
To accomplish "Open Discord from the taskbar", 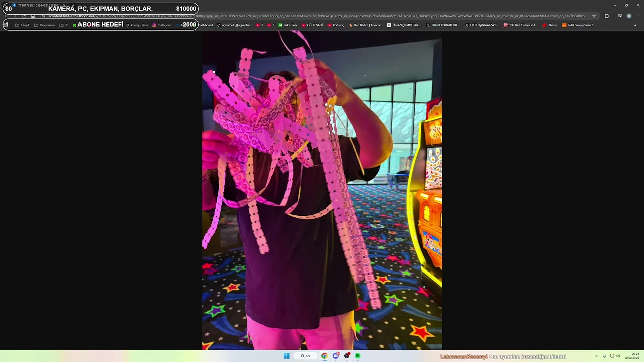I will pos(336,356).
